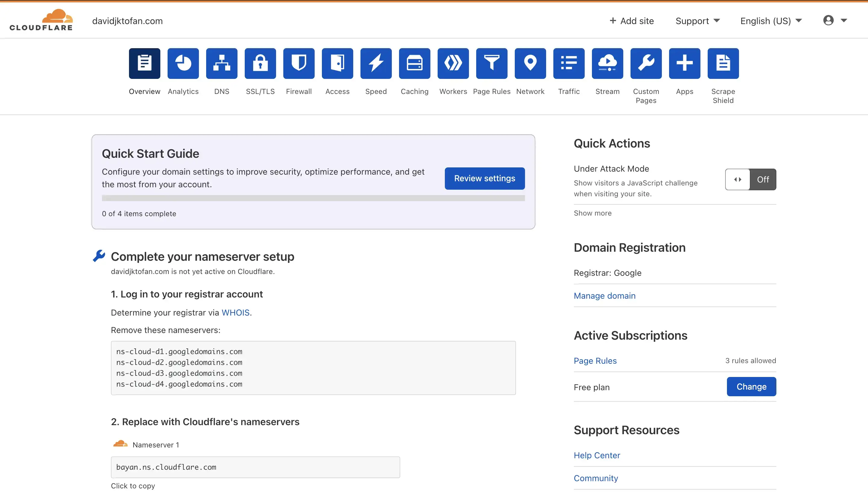Click the 'Registrar: Google' text
The image size is (868, 495).
(x=607, y=273)
